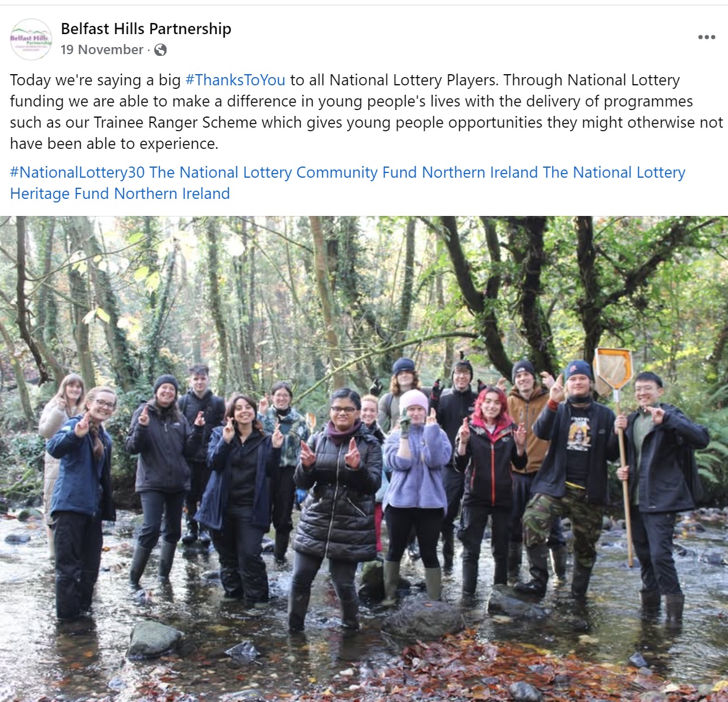Open the Belfast Hills Partnership page name

pyautogui.click(x=146, y=29)
